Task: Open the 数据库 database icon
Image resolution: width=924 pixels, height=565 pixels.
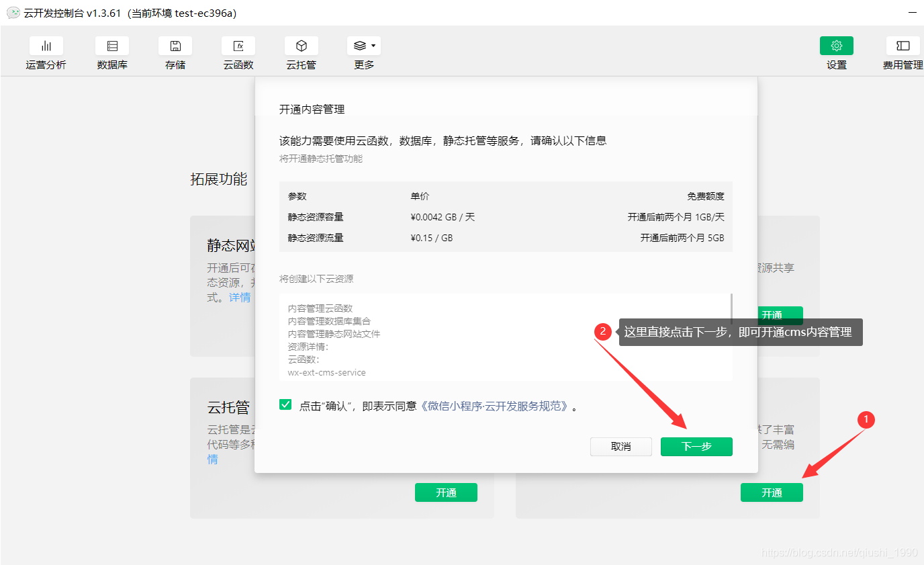Action: click(x=112, y=46)
